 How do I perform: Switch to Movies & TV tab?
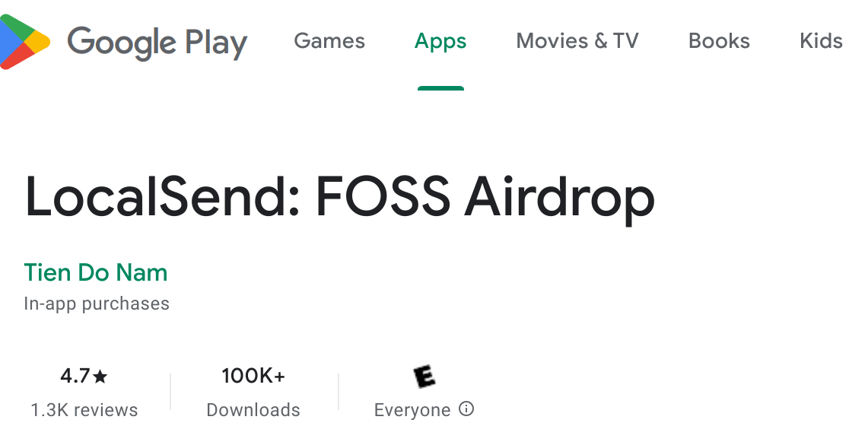577,41
